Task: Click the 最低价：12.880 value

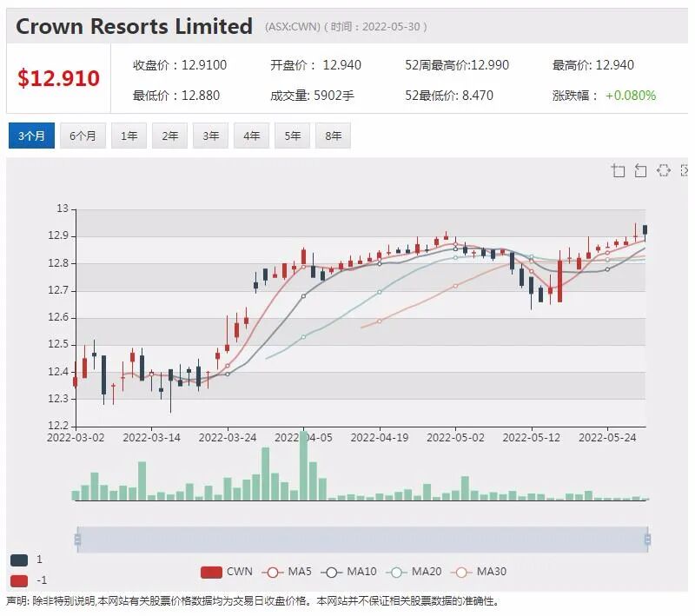Action: pyautogui.click(x=176, y=96)
